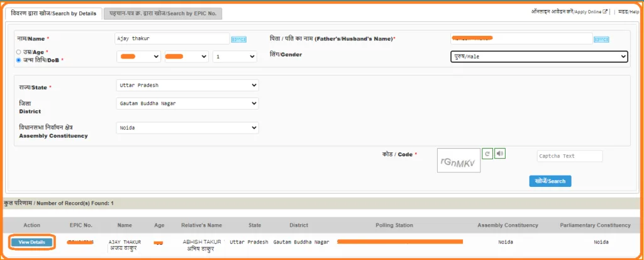
Task: Select the Age radio button
Action: 18,52
